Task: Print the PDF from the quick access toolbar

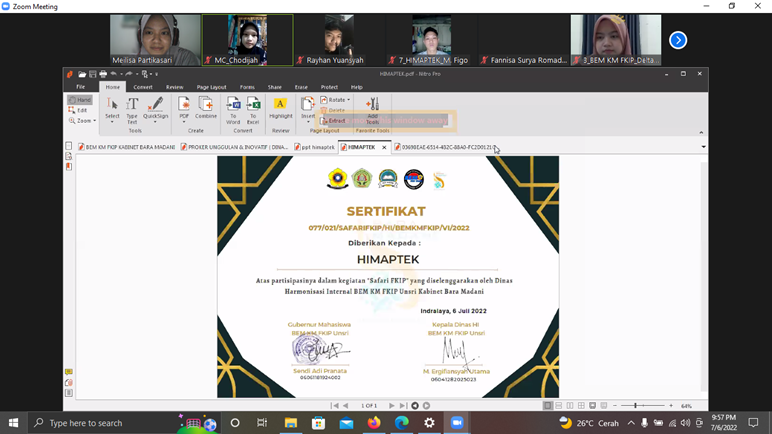Action: click(103, 74)
